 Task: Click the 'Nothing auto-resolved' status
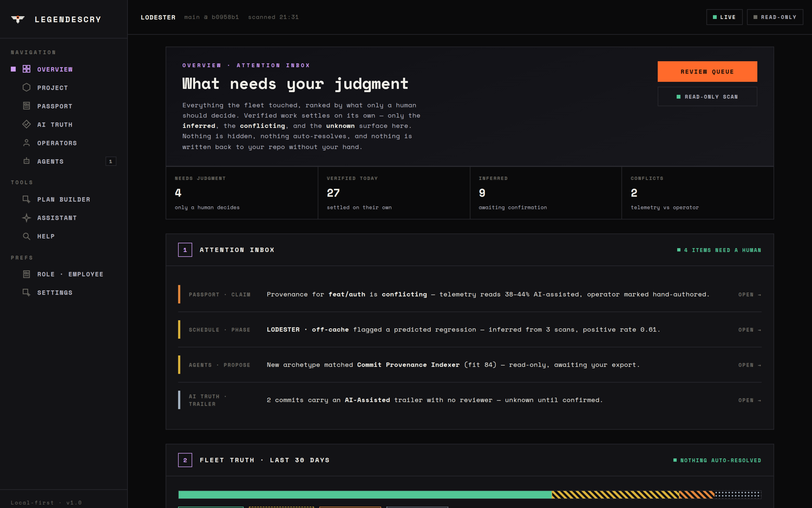click(717, 460)
